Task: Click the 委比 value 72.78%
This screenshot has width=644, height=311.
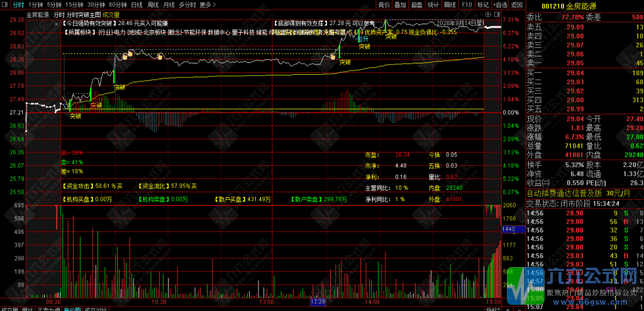Action: pos(572,17)
